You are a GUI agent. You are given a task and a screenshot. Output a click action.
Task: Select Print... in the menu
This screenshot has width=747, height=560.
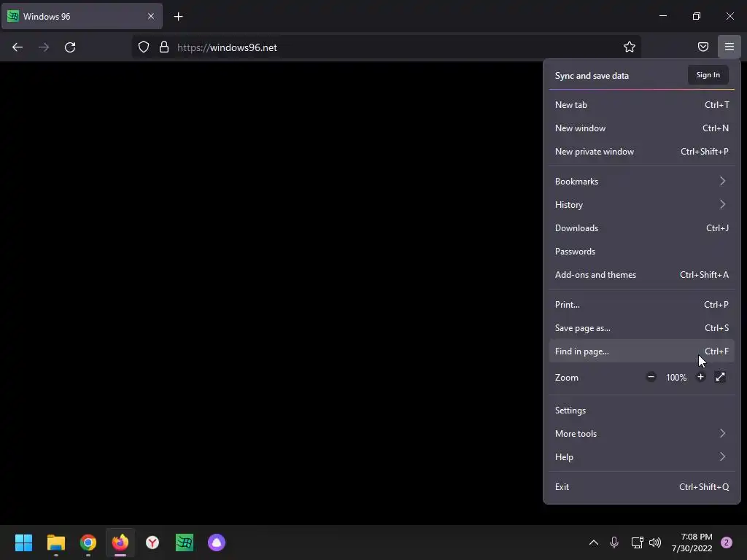point(642,305)
